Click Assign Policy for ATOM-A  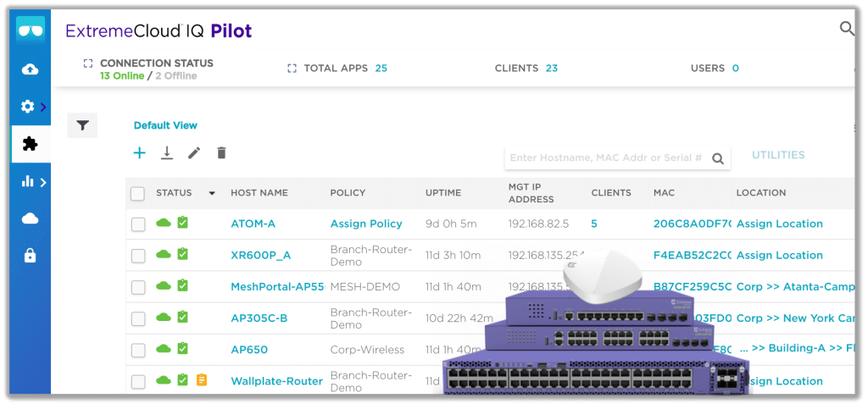(x=366, y=224)
